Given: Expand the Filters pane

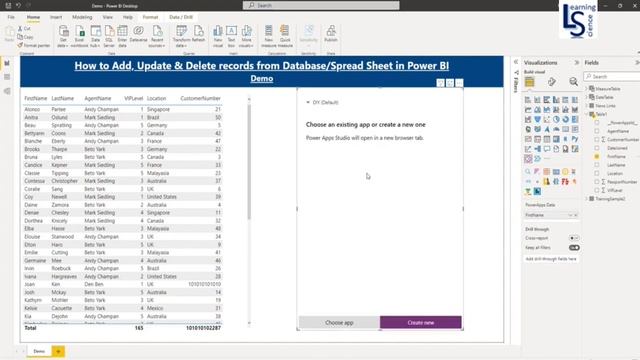Looking at the screenshot, I should click(x=516, y=62).
